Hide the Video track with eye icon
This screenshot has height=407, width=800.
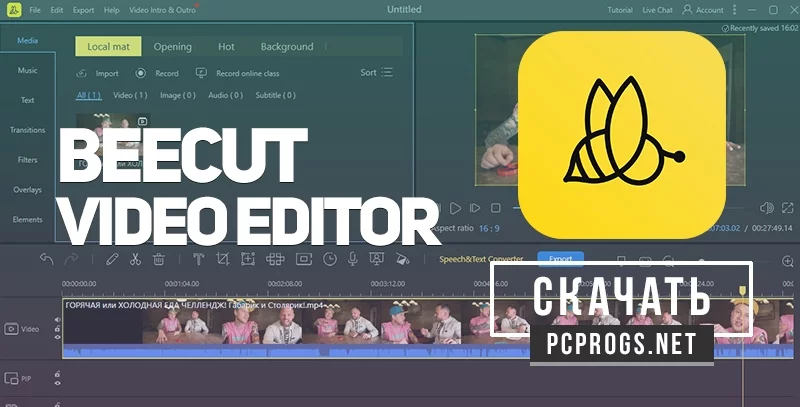click(x=58, y=337)
